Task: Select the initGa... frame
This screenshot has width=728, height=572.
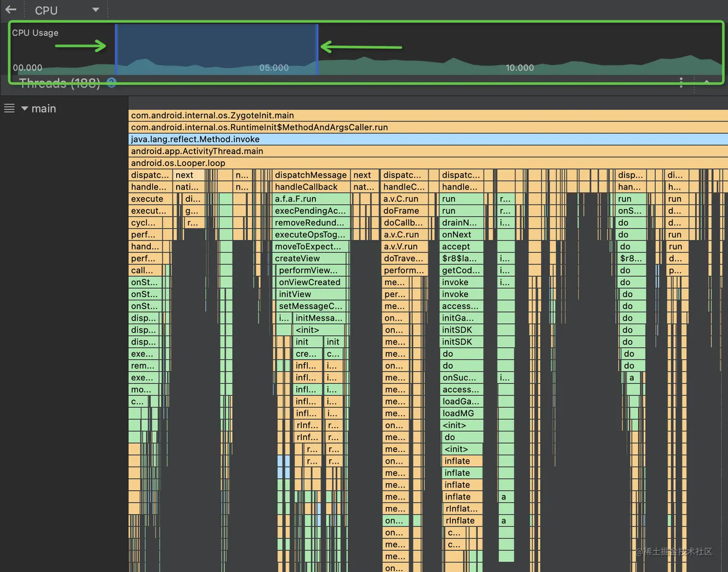Action: [462, 318]
